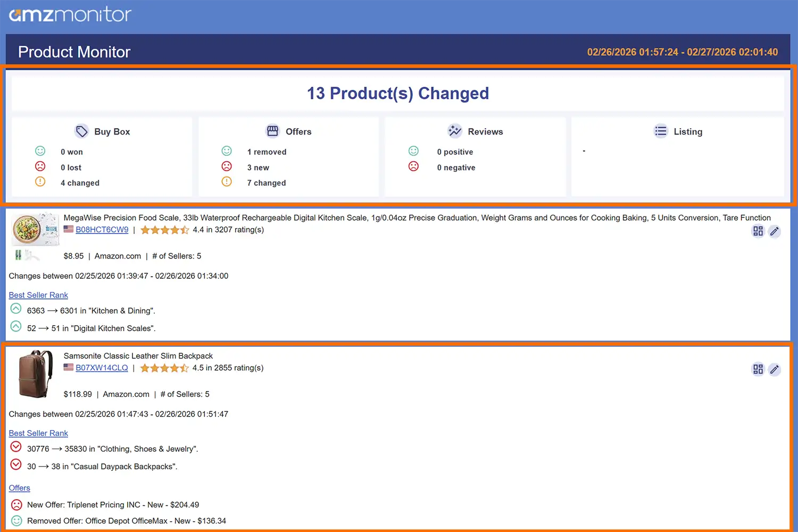The image size is (798, 532).
Task: Click the Reviews sparkle icon
Action: point(455,131)
